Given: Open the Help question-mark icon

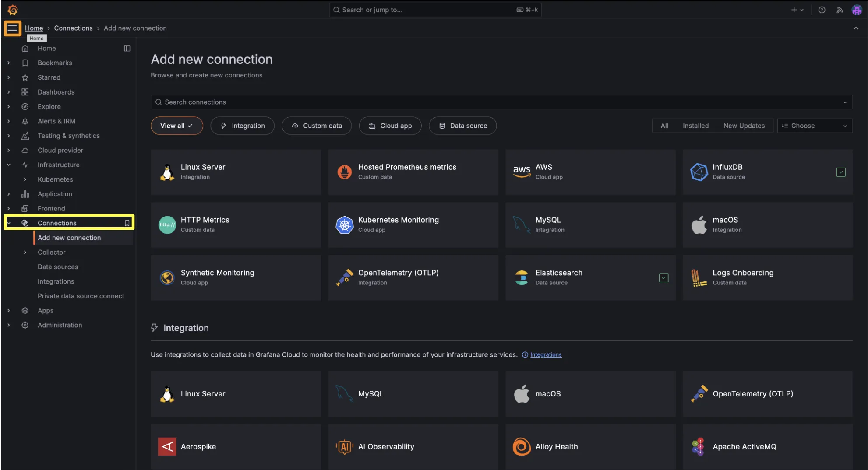Looking at the screenshot, I should pos(822,10).
